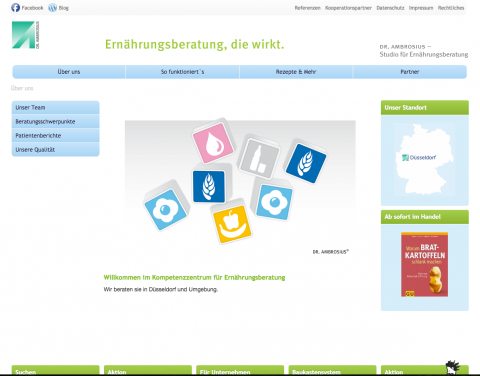
Task: Click the Dr. Ambrosius green logo
Action: 26,35
